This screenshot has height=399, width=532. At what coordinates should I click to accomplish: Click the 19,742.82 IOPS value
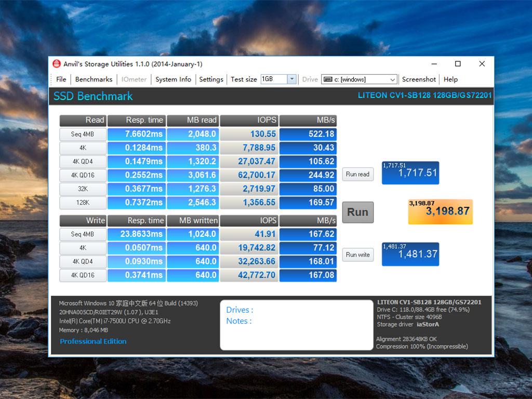click(249, 248)
